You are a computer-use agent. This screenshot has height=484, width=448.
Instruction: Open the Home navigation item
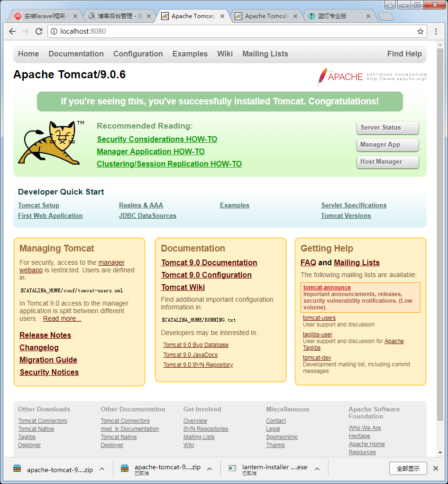[x=28, y=54]
